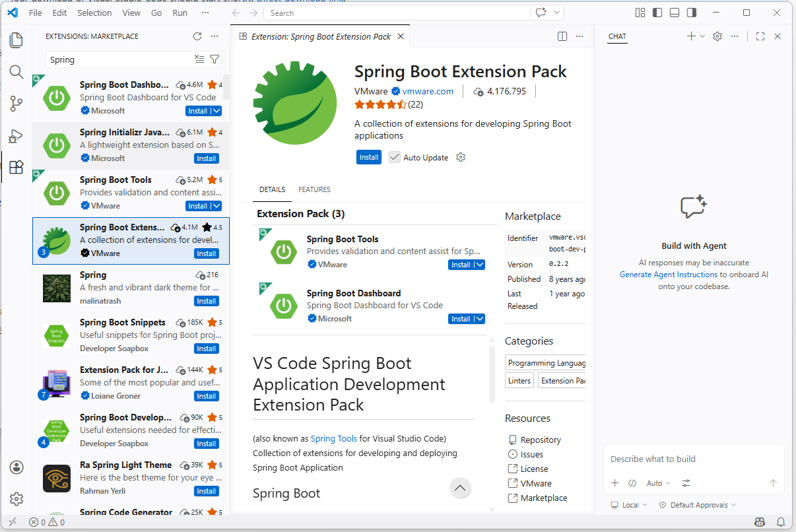The image size is (796, 532).
Task: Select the Extensions view icon
Action: pos(17,167)
